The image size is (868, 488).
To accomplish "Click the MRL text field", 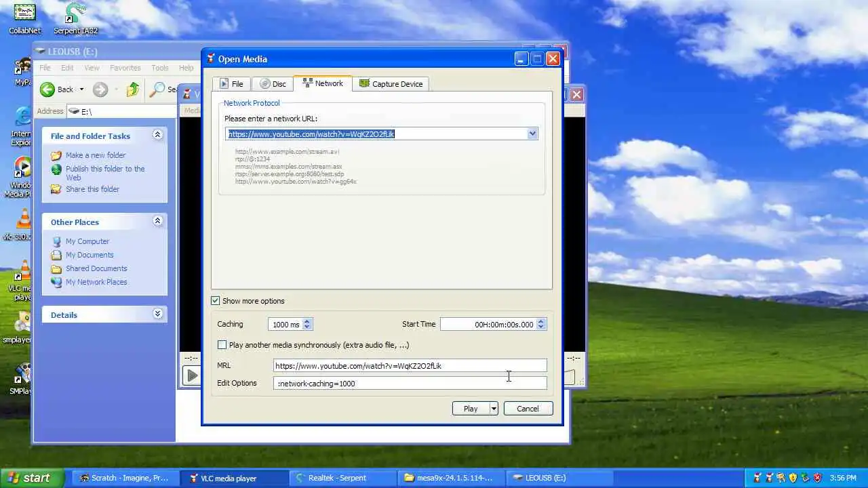I will pos(410,366).
